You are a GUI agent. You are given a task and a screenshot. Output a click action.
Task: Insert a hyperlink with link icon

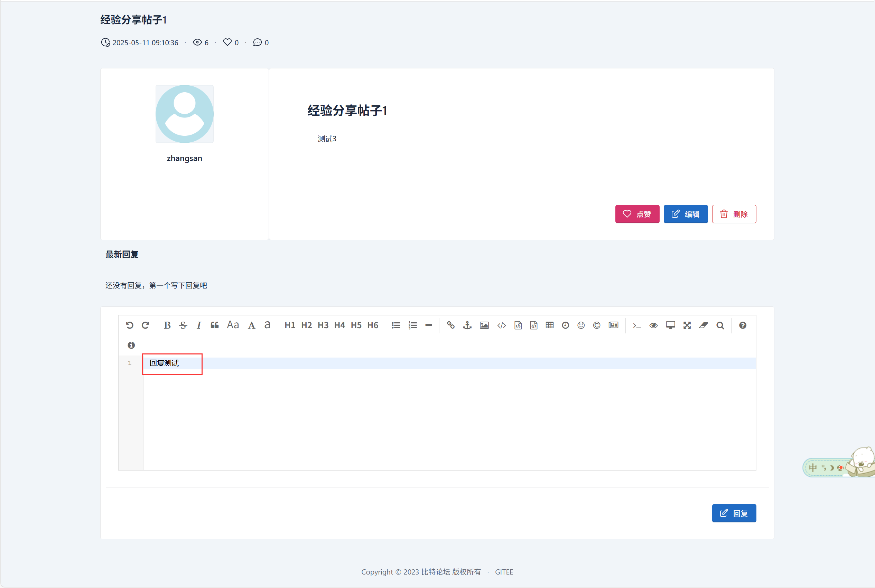tap(450, 325)
